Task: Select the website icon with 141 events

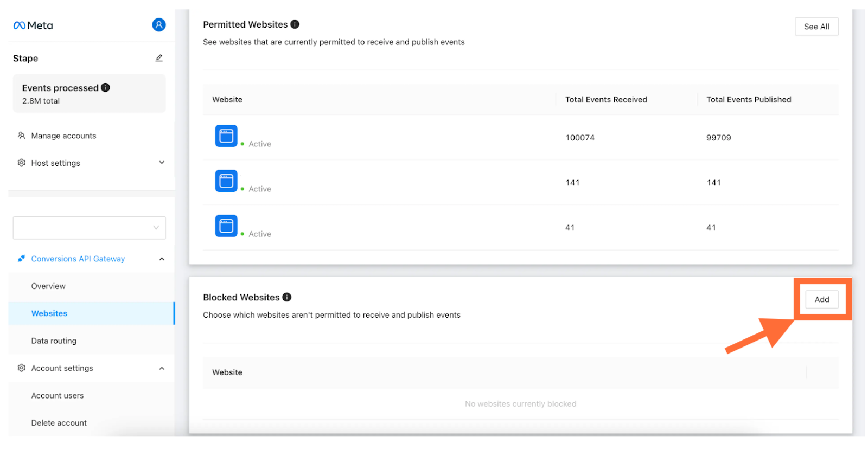Action: pyautogui.click(x=226, y=181)
